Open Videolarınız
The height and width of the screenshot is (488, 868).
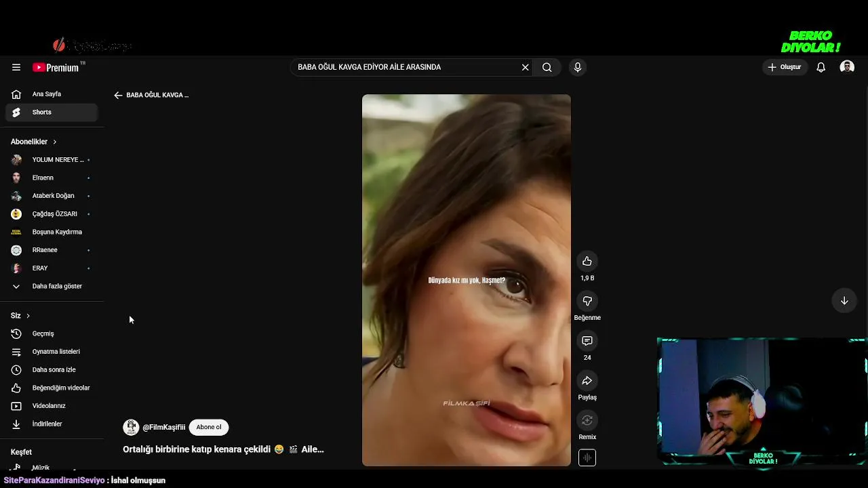point(52,406)
